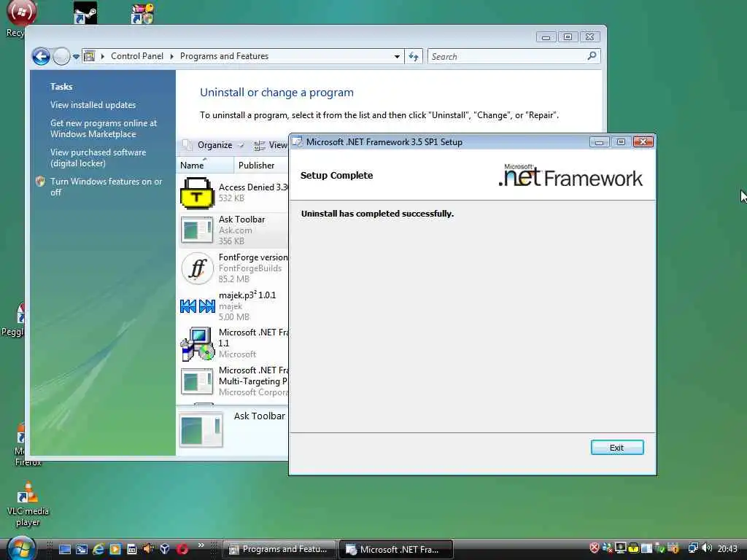Click the Search input field
This screenshot has height=560, width=747.
tap(508, 56)
